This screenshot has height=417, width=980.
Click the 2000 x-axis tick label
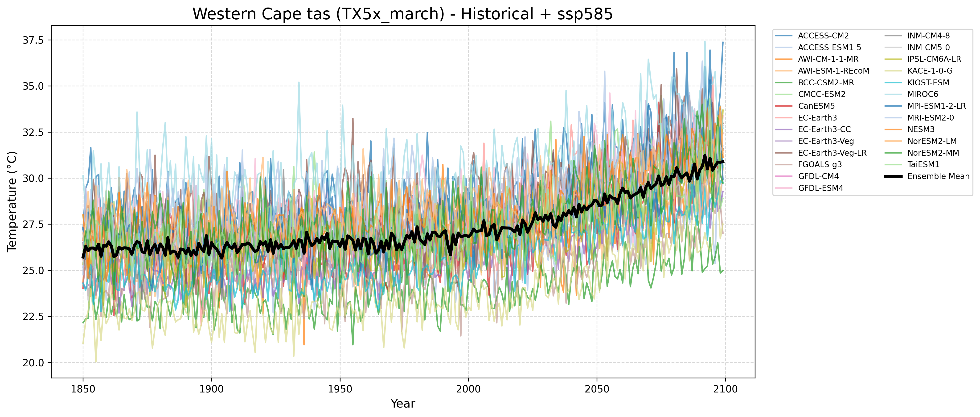coord(468,389)
